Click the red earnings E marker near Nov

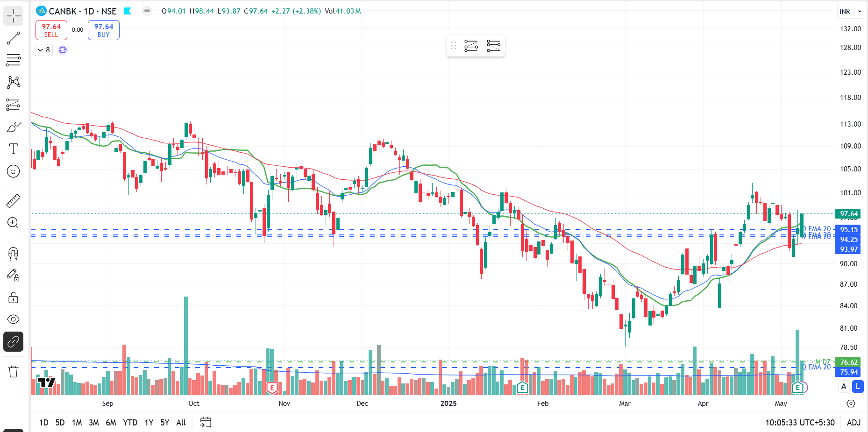[272, 387]
